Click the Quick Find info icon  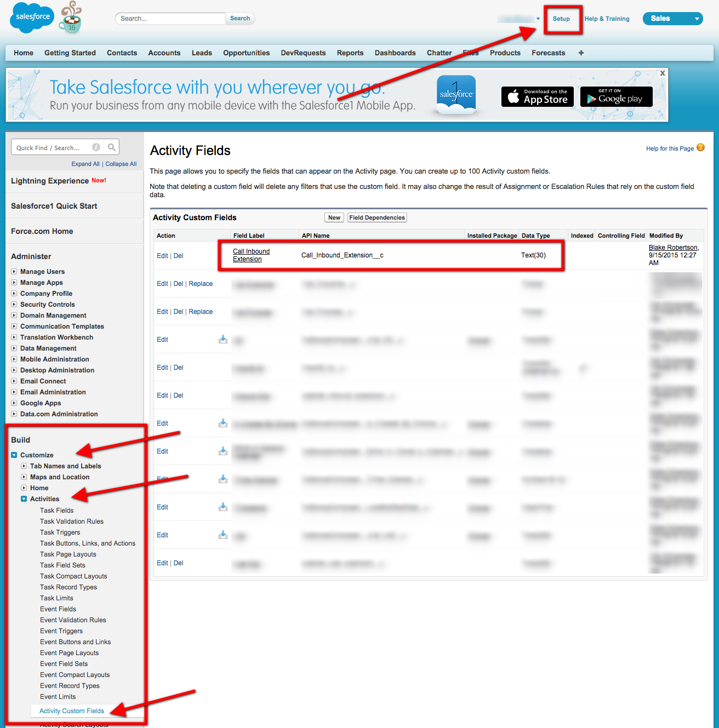point(96,147)
